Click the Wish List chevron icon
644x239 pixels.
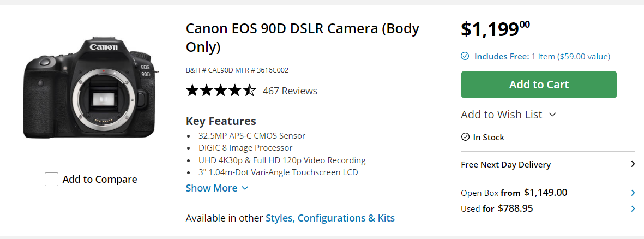tap(552, 115)
